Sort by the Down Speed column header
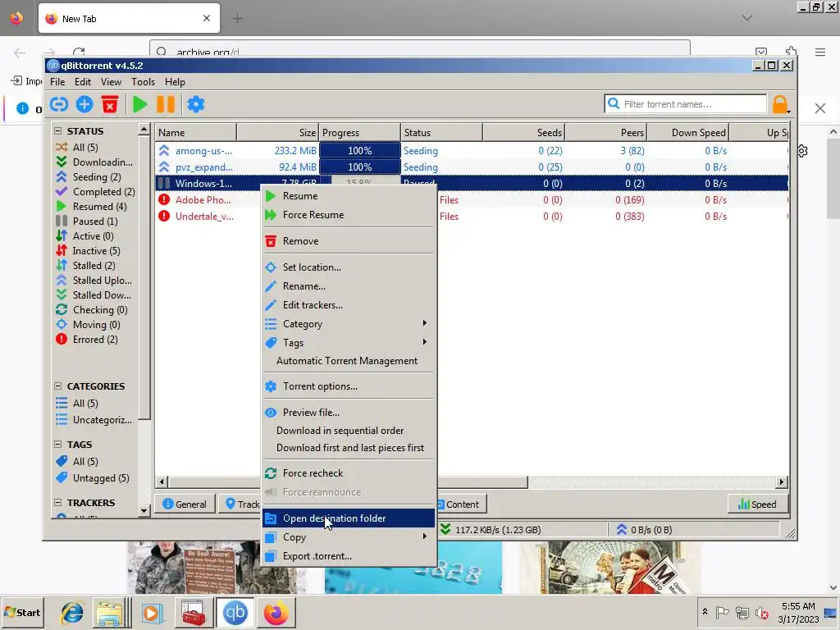Viewport: 840px width, 630px height. point(688,132)
